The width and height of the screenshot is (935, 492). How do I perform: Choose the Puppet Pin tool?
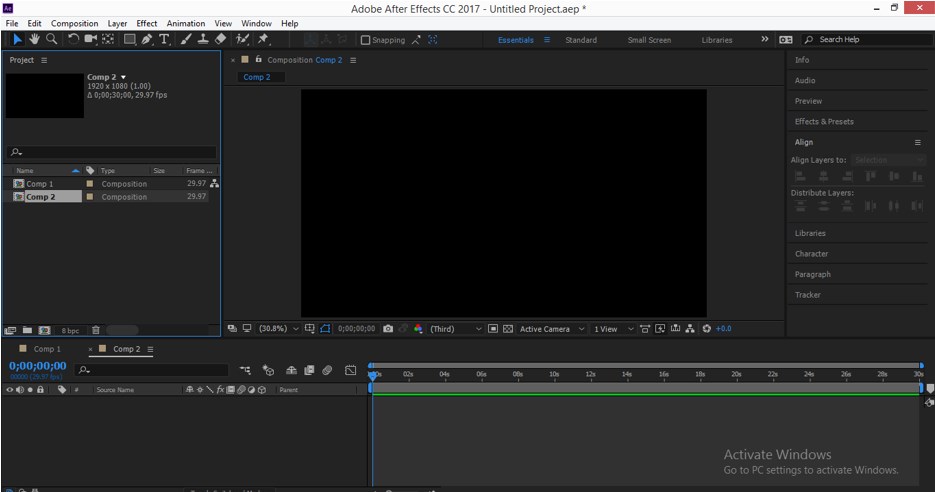(x=263, y=39)
